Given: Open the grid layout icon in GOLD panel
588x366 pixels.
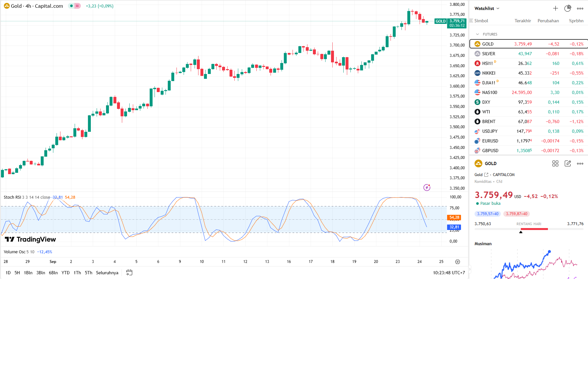Looking at the screenshot, I should (x=555, y=163).
